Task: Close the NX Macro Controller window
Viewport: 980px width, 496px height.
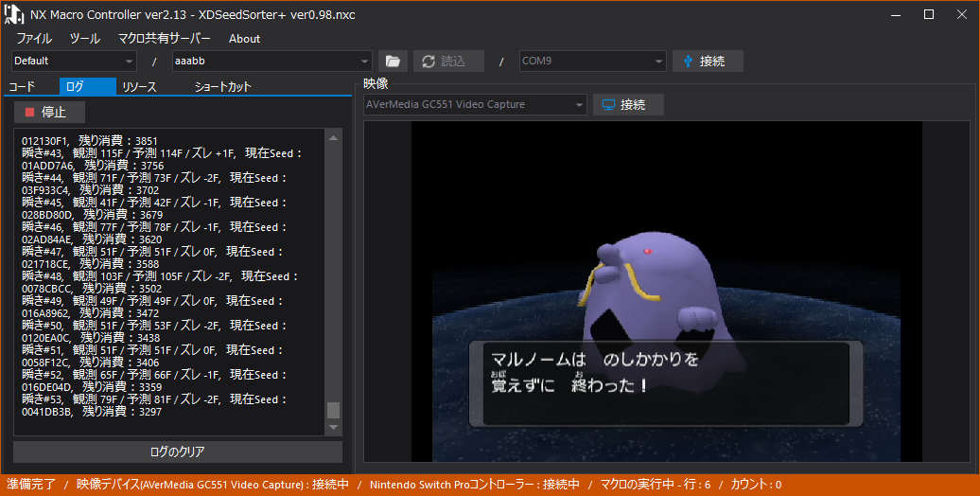Action: (962, 14)
